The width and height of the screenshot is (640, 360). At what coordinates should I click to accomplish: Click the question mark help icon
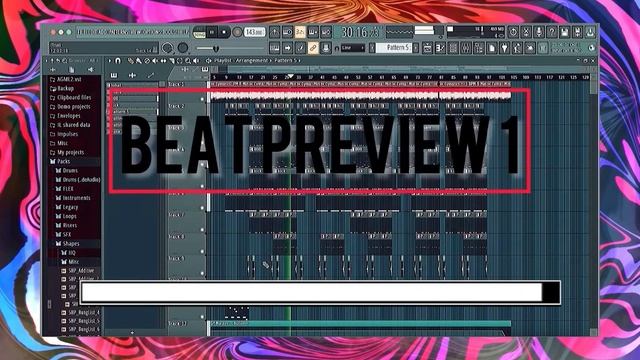coord(551,32)
